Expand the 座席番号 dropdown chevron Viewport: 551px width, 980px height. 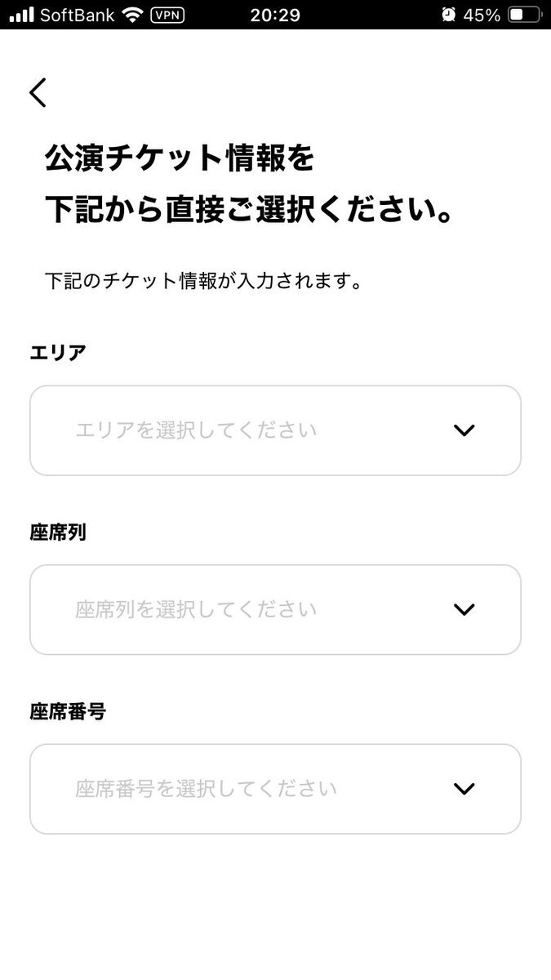point(464,789)
